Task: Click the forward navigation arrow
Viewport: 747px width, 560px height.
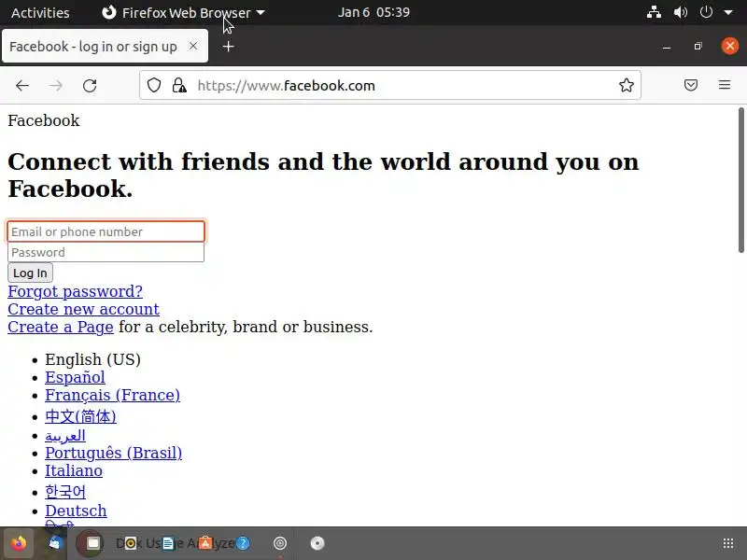Action: (x=56, y=86)
